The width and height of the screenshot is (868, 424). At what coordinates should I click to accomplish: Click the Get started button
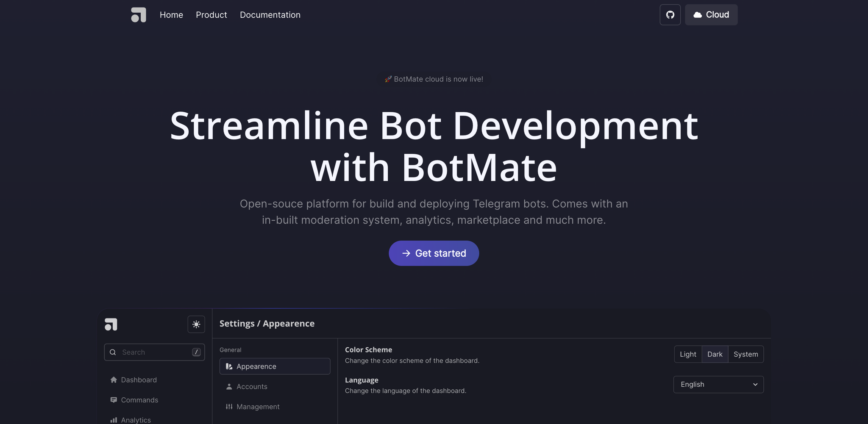pos(434,253)
